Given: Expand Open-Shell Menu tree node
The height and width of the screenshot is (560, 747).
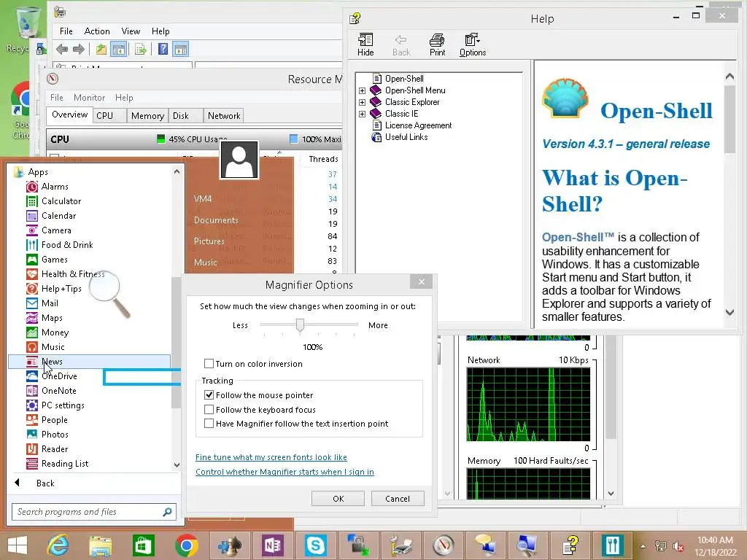Looking at the screenshot, I should 362,90.
